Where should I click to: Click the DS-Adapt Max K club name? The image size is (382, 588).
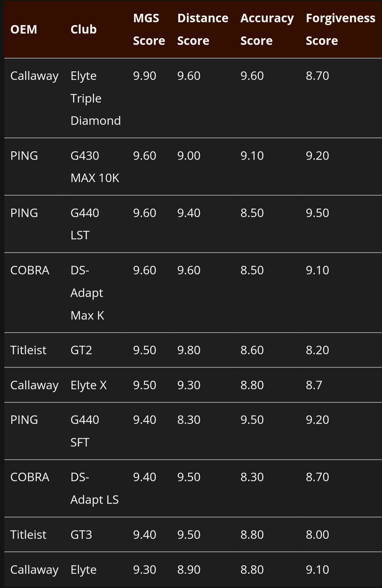point(87,292)
